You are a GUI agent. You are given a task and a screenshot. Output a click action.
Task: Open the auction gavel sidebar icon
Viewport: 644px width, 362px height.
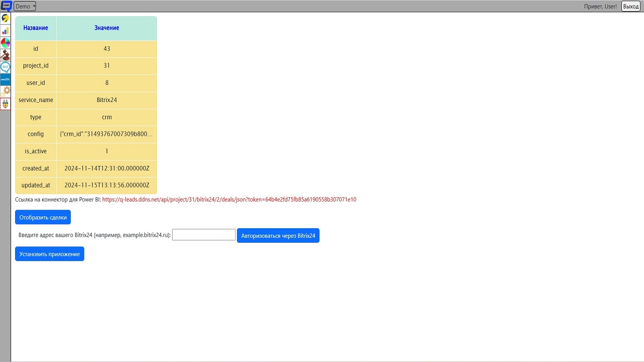(x=6, y=55)
